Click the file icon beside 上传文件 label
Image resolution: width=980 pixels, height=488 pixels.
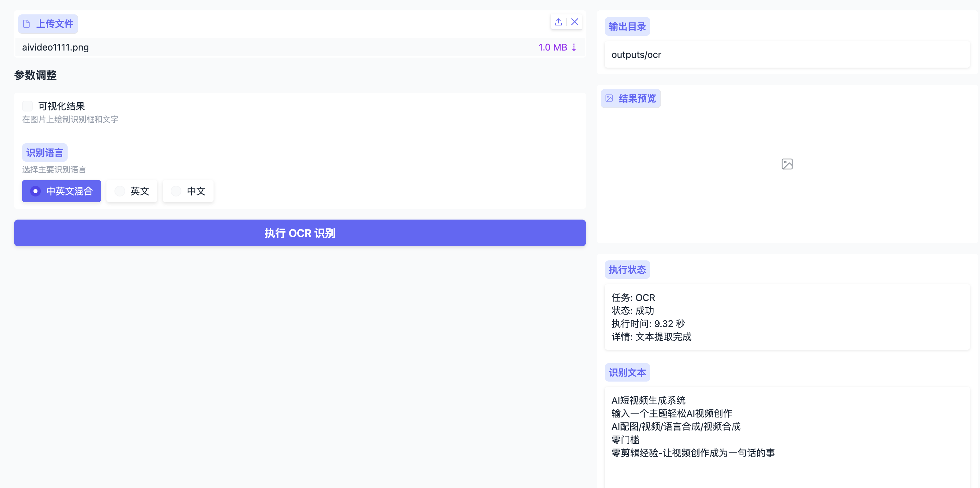[26, 23]
